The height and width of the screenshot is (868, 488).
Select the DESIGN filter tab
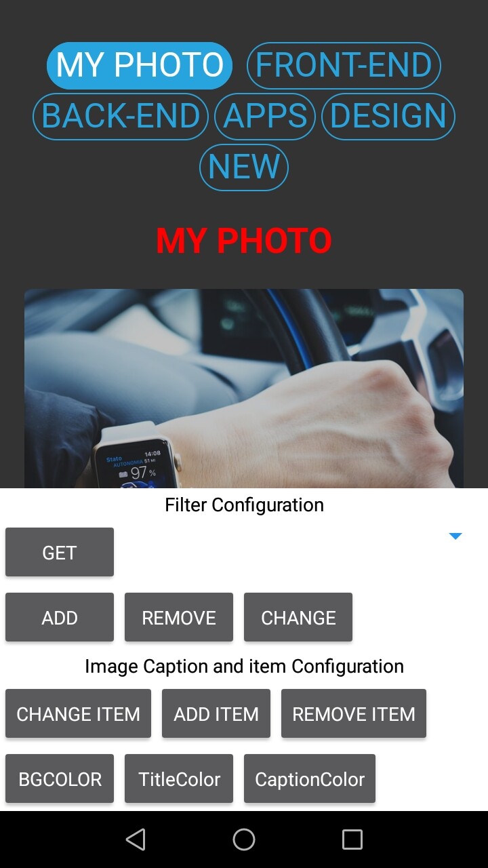pos(388,117)
